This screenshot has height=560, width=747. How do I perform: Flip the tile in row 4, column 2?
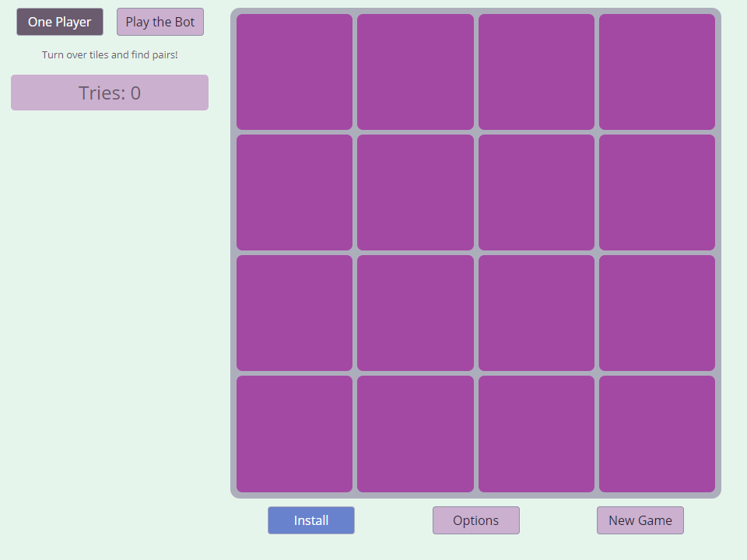[416, 434]
